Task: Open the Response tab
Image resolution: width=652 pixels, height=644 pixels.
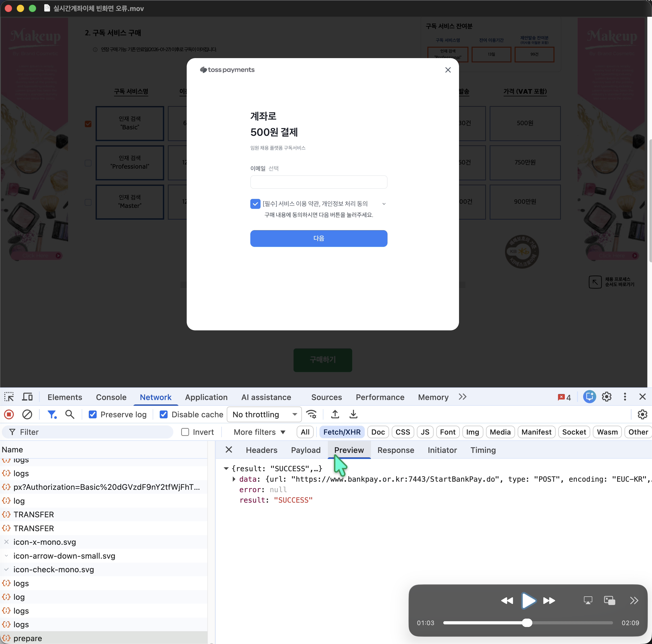Action: 395,450
